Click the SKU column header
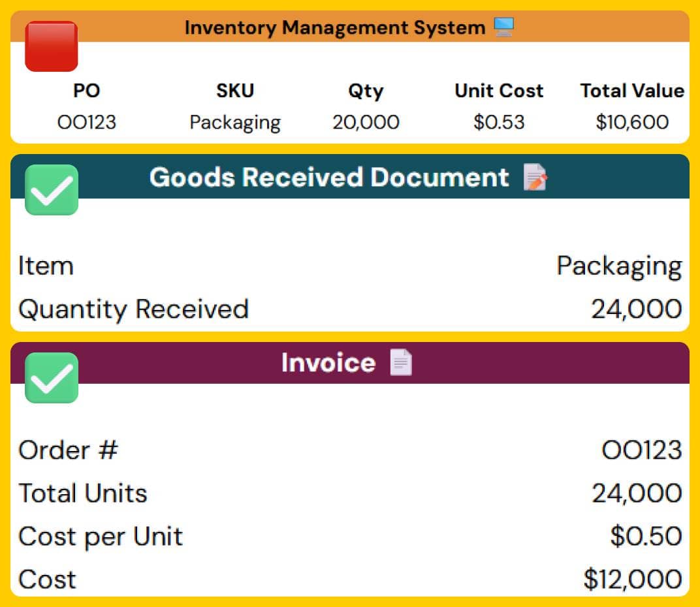Image resolution: width=700 pixels, height=607 pixels. pos(234,91)
